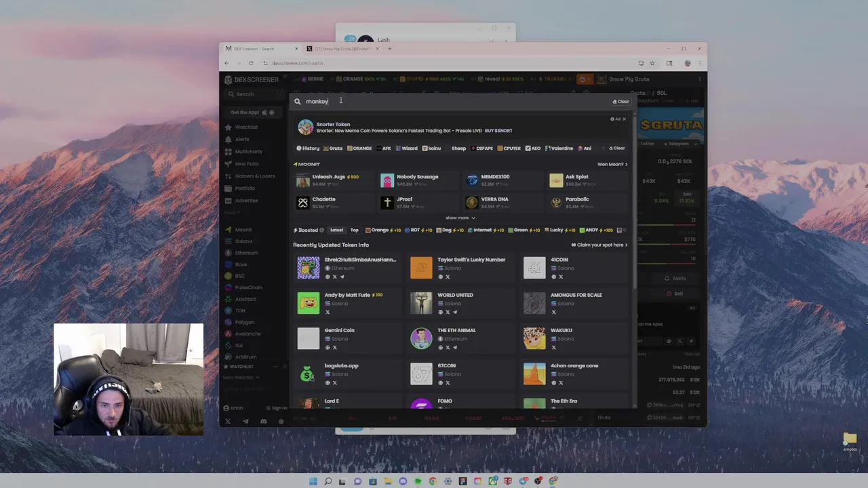Open new browser tab with plus
Viewport: 868px width, 488px height.
click(x=389, y=49)
